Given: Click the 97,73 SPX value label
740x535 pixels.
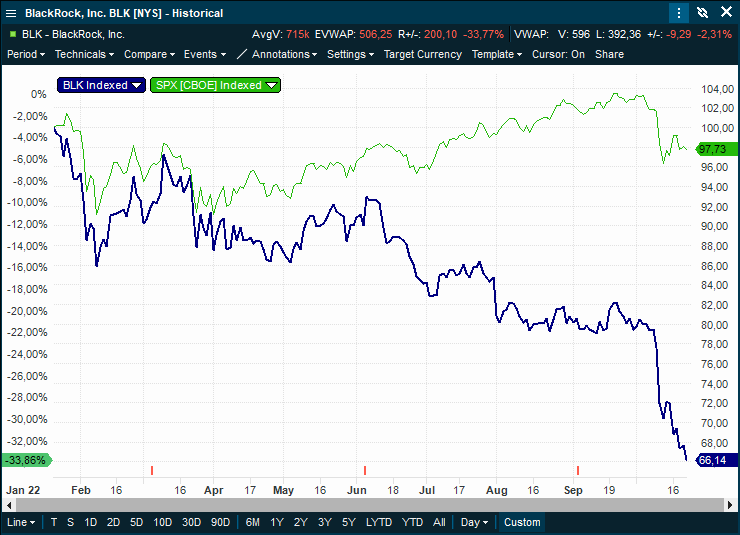Looking at the screenshot, I should (x=716, y=149).
